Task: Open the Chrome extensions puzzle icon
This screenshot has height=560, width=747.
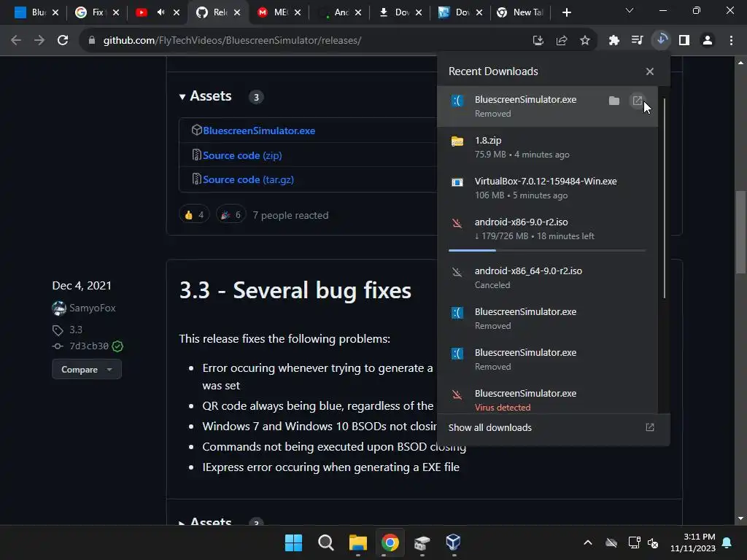Action: (x=614, y=41)
